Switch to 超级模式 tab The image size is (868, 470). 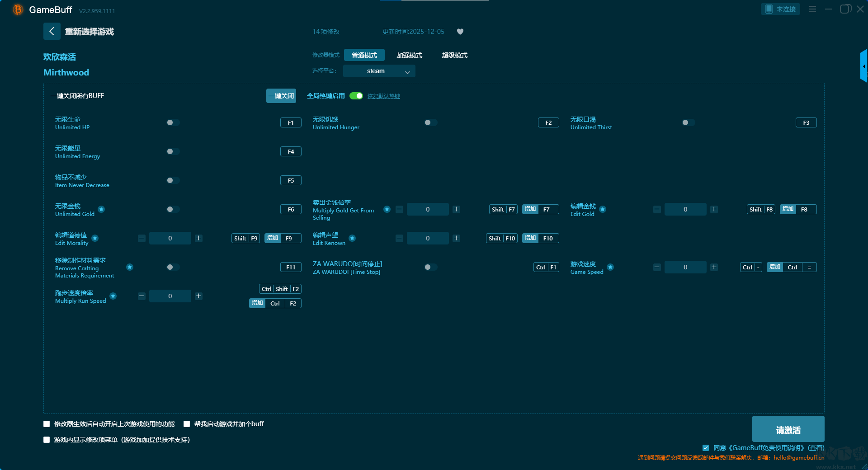click(x=454, y=55)
